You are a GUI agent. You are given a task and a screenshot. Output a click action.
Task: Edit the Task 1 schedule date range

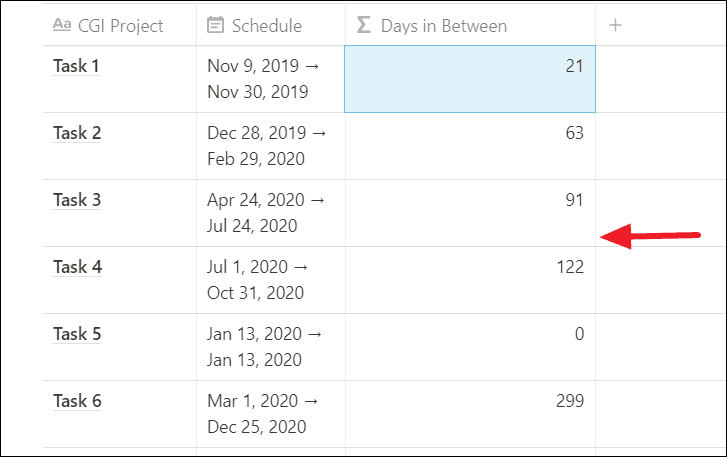coord(264,79)
